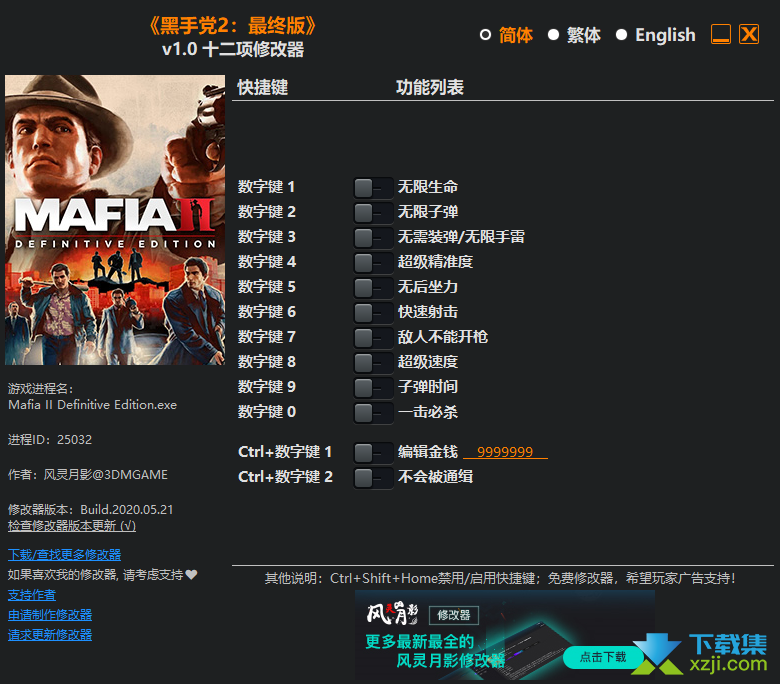Enable the 子弹时间 toggle
This screenshot has width=780, height=684.
coord(373,388)
